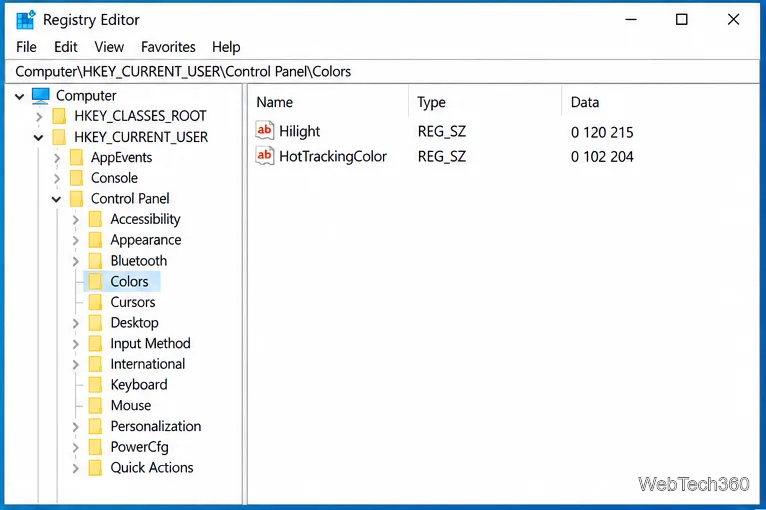Select the Computer label in the tree
This screenshot has width=766, height=510.
[x=86, y=96]
